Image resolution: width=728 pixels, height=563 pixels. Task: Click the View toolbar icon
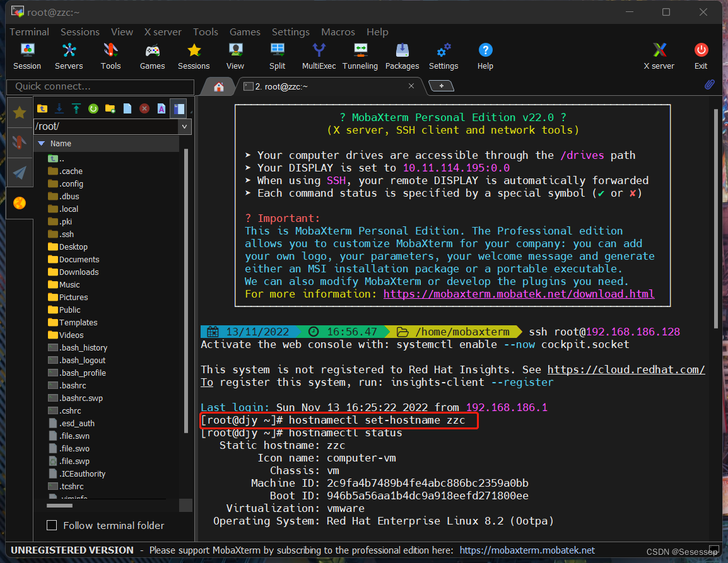[235, 56]
